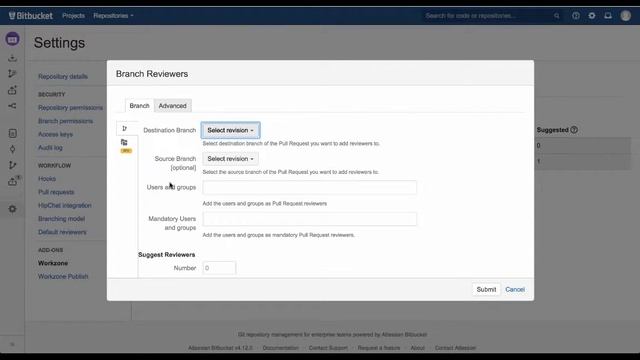Open Source Branch Select revision dropdown

tap(230, 159)
